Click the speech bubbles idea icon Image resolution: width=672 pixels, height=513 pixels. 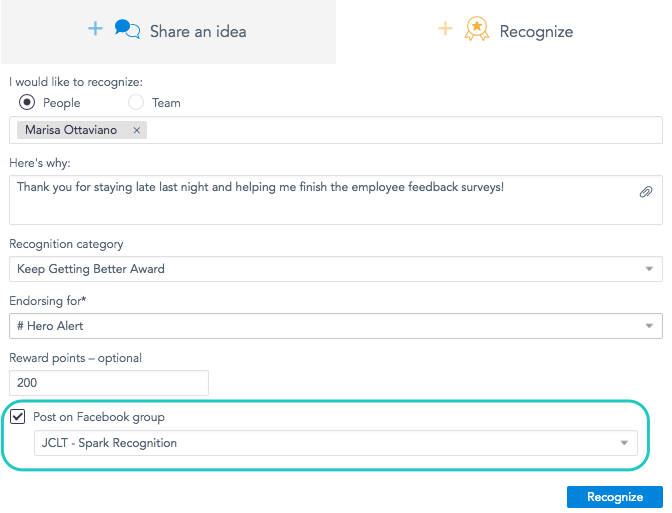(127, 30)
